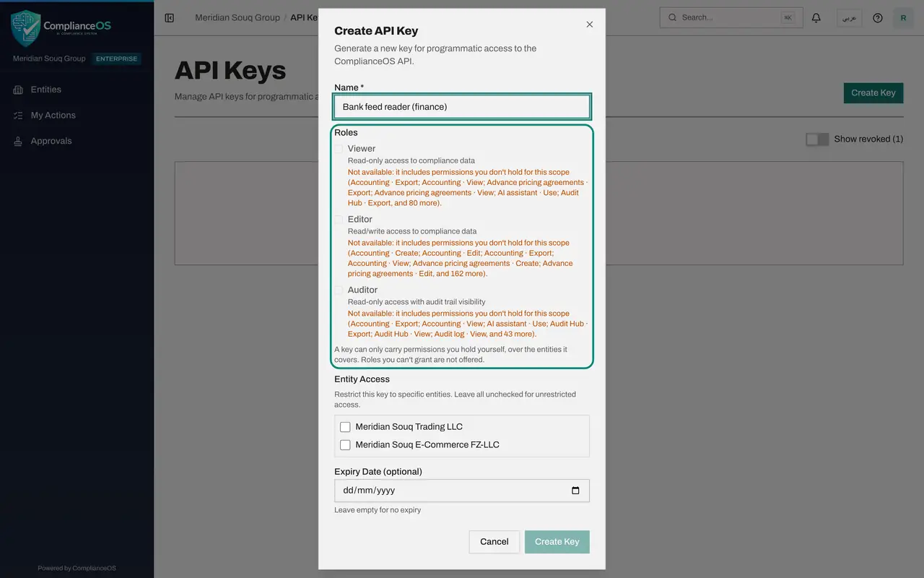
Task: Click Create Key in the dialog
Action: pyautogui.click(x=557, y=542)
